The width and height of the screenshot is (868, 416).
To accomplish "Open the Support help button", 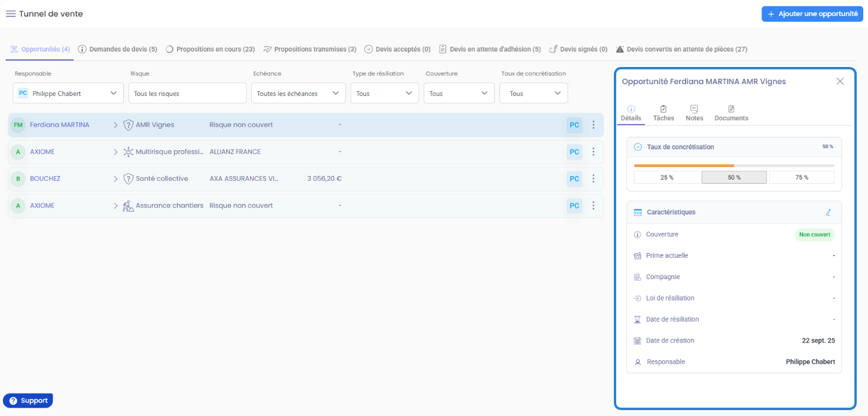I will (x=28, y=401).
